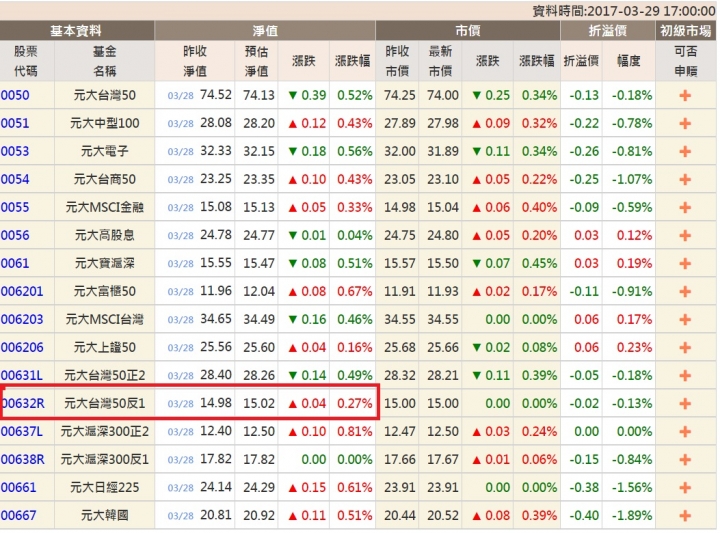Open stock code 0061 link

(15, 264)
